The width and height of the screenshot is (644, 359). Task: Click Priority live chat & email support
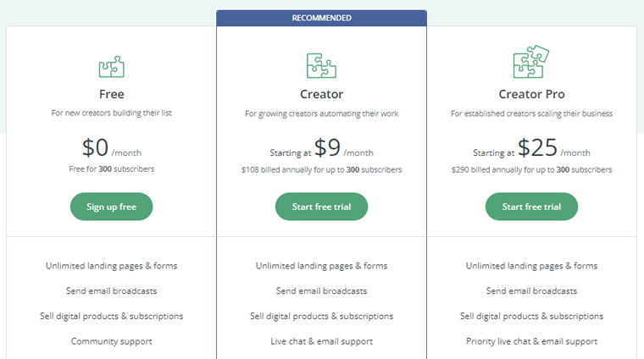click(x=531, y=341)
